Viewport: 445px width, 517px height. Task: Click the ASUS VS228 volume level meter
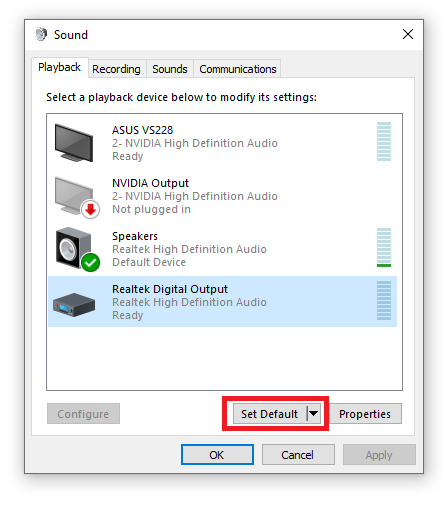tap(384, 142)
